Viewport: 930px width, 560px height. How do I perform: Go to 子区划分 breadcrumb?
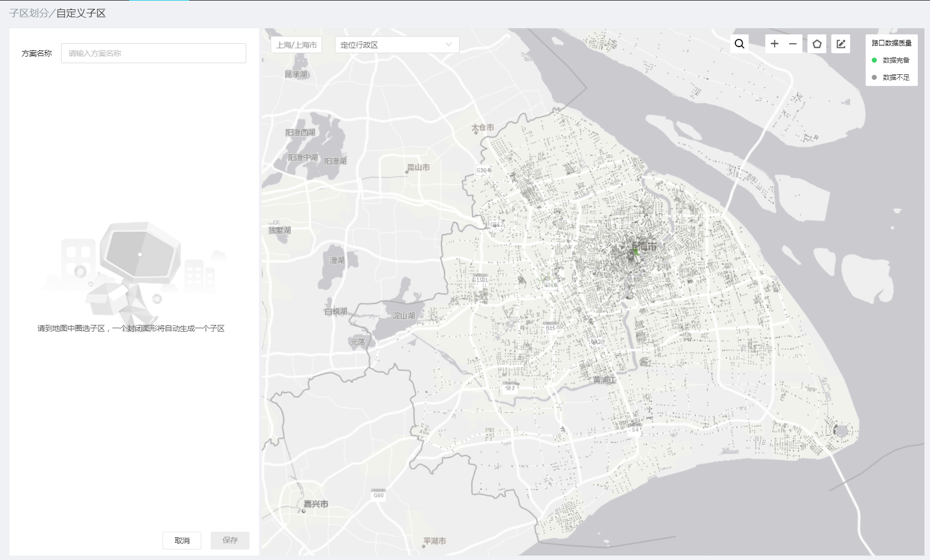click(29, 13)
